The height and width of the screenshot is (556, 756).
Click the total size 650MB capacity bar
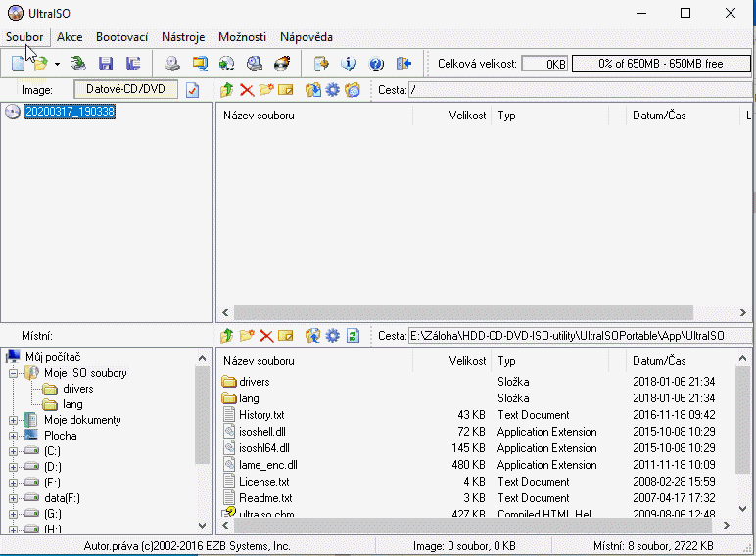(x=661, y=64)
